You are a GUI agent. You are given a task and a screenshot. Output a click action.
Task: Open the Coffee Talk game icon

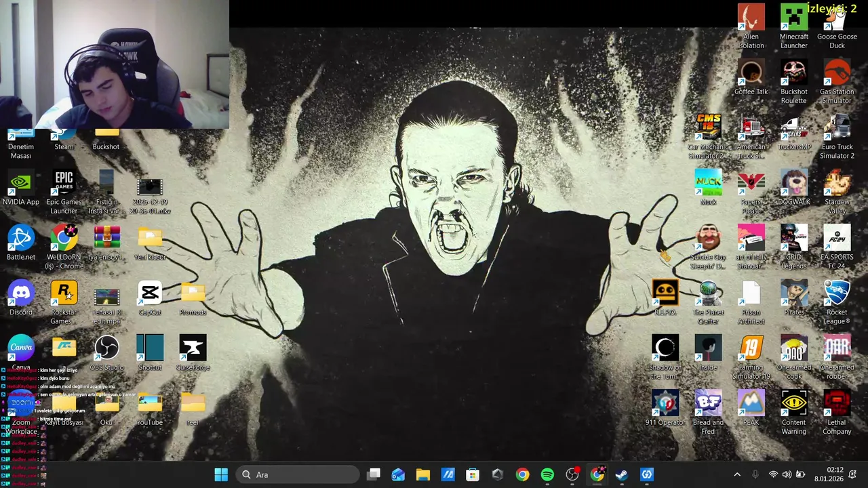point(751,77)
